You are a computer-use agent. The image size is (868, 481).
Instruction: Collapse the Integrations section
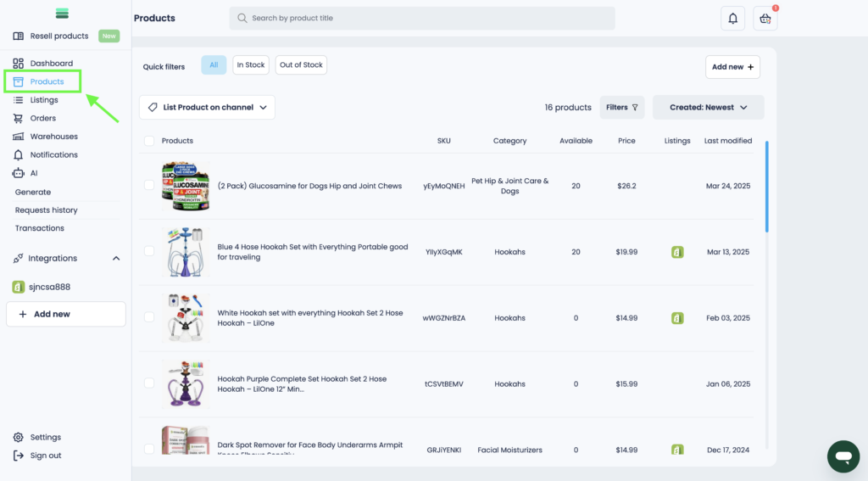coord(116,259)
